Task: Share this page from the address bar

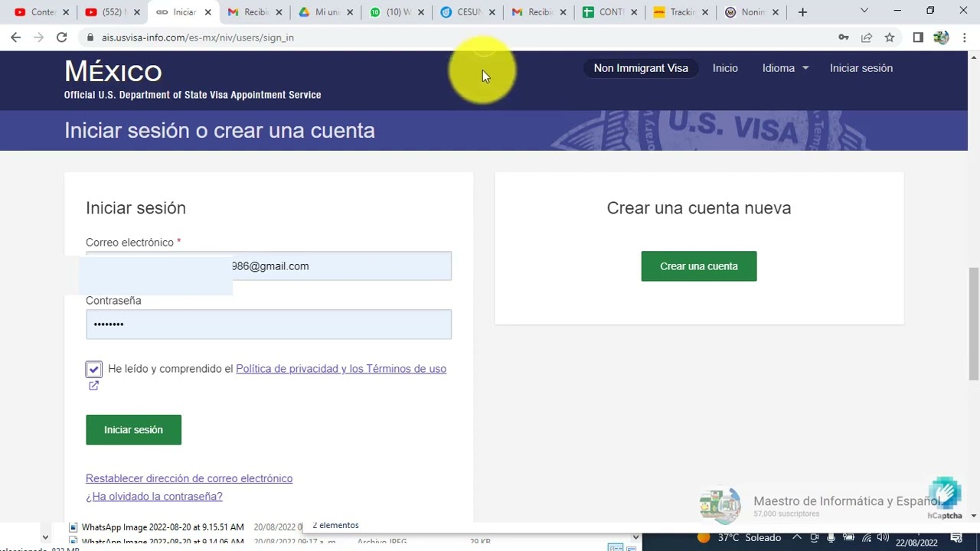Action: pos(867,37)
